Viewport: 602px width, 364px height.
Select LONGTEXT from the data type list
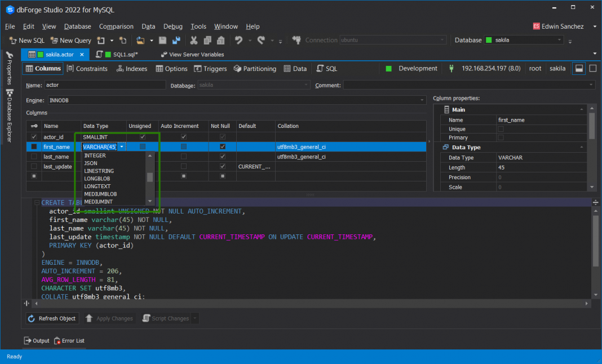pos(97,186)
